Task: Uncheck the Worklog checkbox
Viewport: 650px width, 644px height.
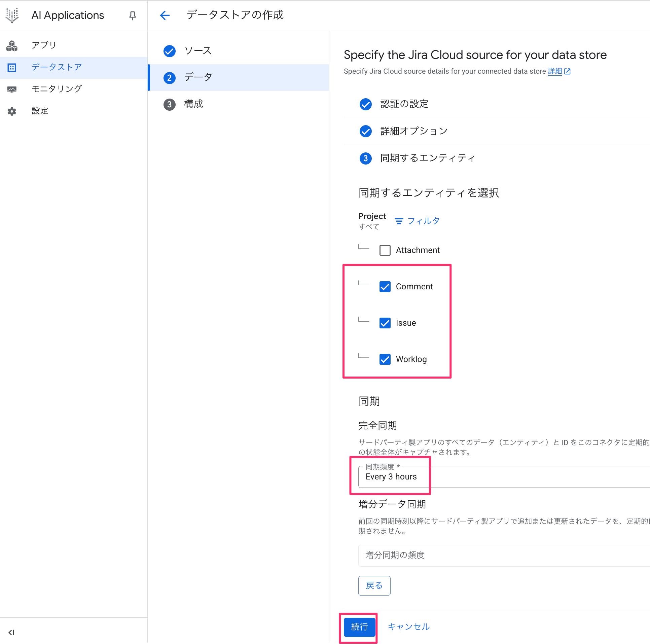Action: pyautogui.click(x=385, y=359)
